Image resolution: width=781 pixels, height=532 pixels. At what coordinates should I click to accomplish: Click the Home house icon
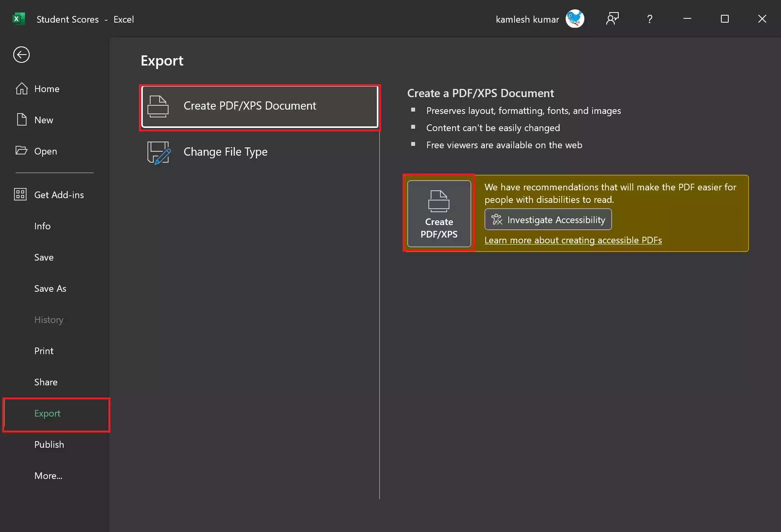(x=22, y=89)
